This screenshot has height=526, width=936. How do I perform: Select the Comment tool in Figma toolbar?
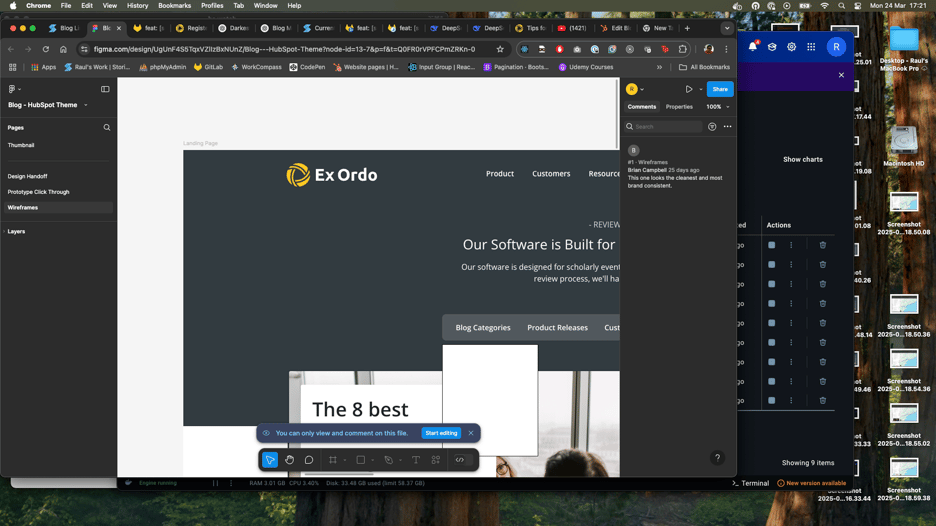point(309,460)
